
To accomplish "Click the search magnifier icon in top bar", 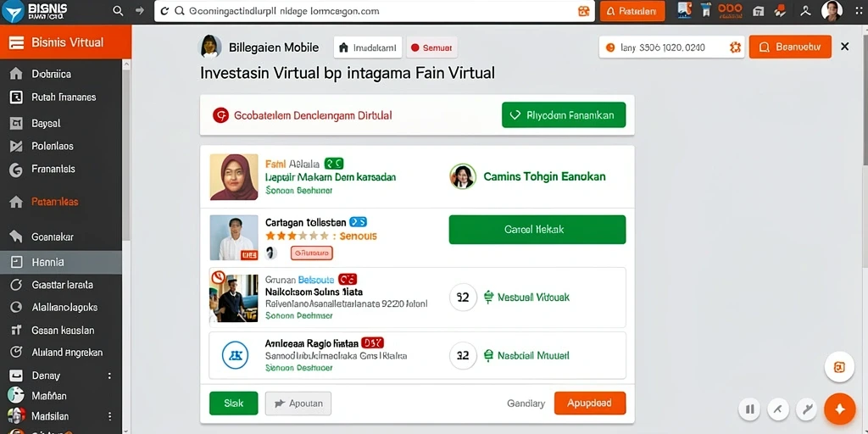I will click(118, 10).
